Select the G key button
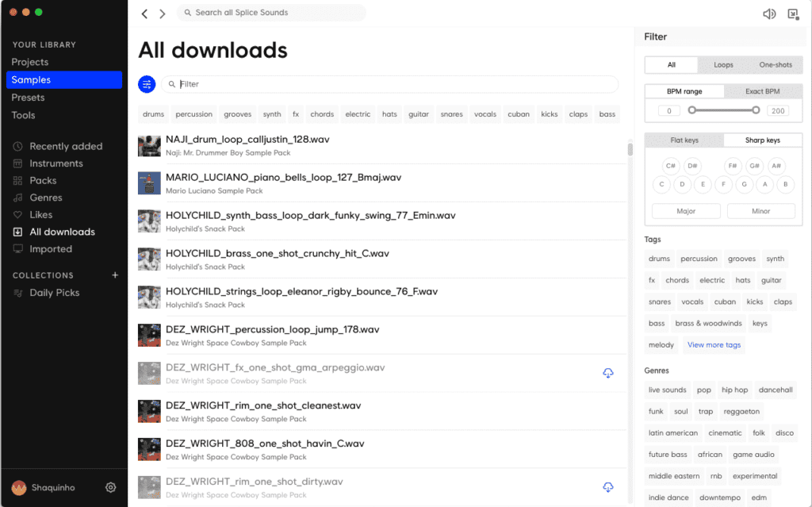 tap(744, 185)
